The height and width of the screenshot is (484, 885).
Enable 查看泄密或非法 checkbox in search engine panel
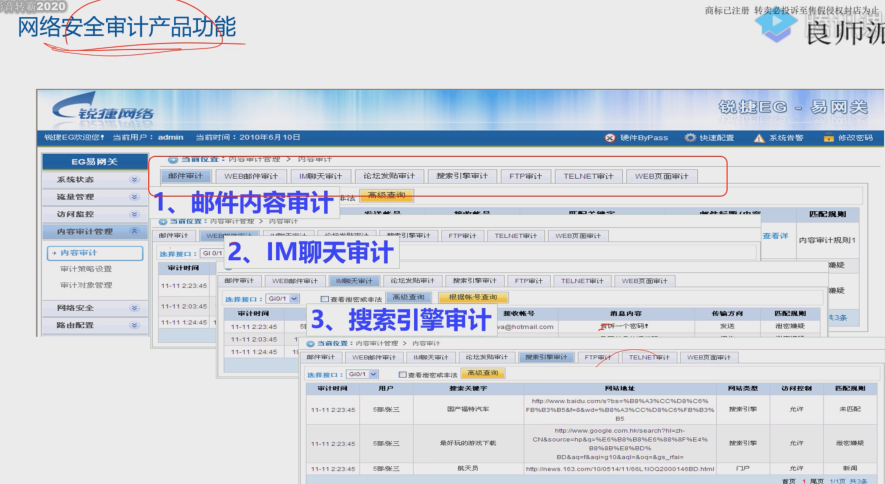click(402, 374)
